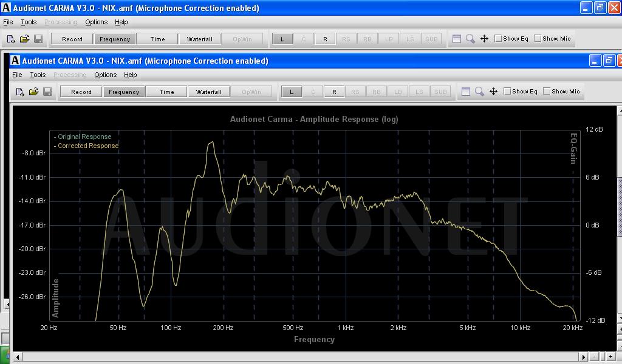Open File menu in back window
The image size is (622, 364).
(8, 22)
